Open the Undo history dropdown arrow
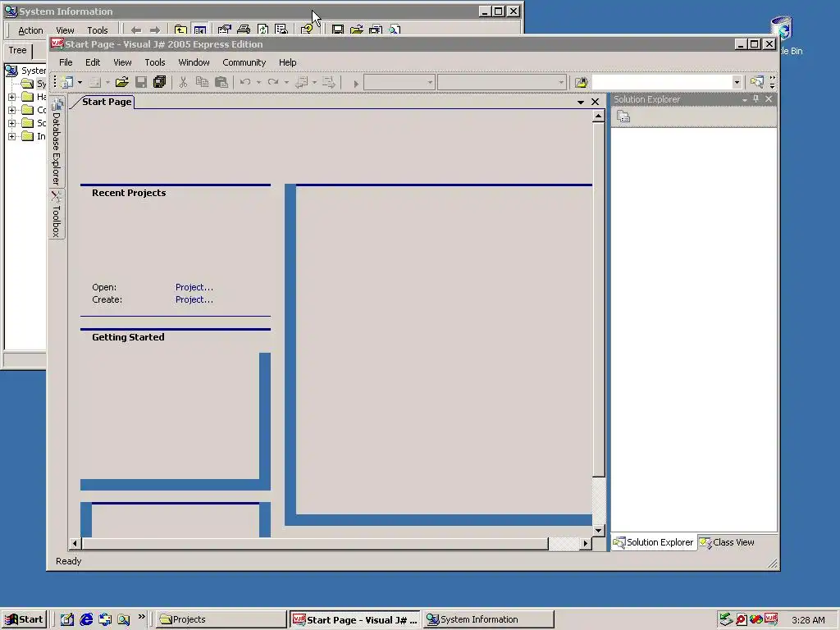 pos(258,82)
